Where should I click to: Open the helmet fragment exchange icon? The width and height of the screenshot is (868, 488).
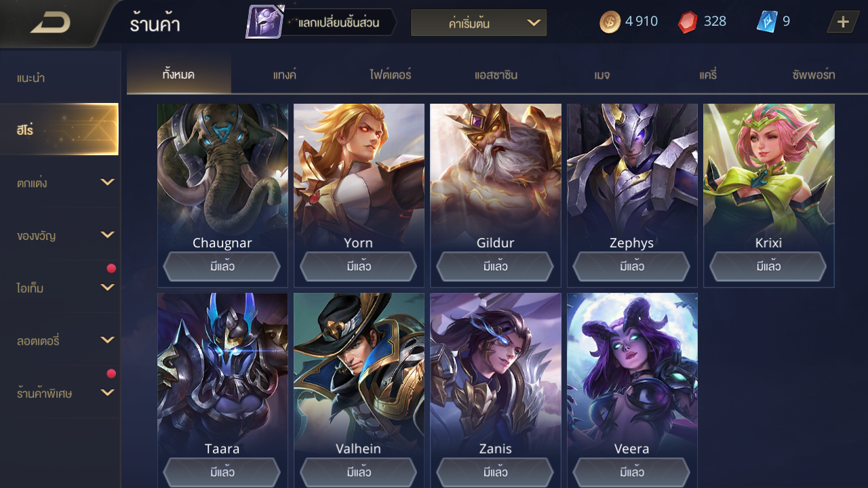(x=264, y=22)
